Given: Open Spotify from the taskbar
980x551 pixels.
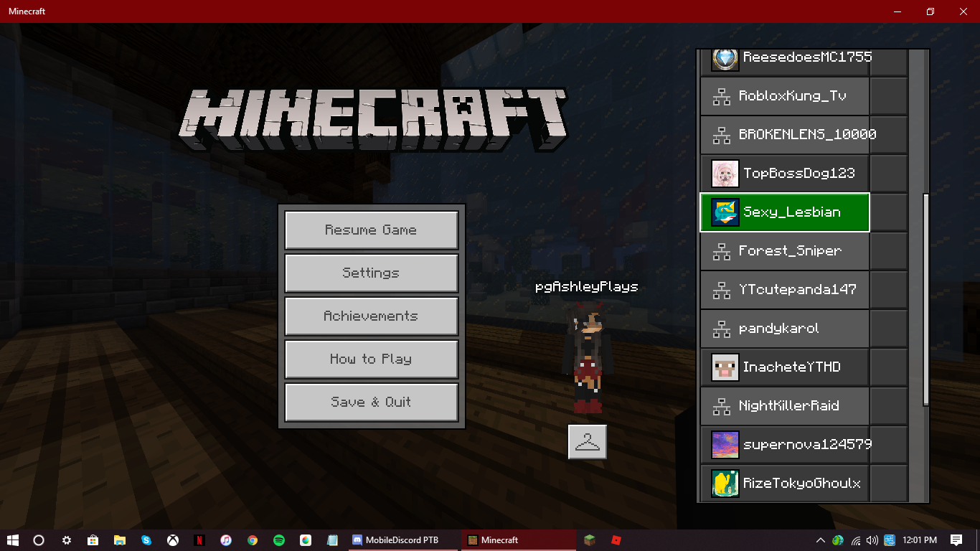Looking at the screenshot, I should pos(279,540).
